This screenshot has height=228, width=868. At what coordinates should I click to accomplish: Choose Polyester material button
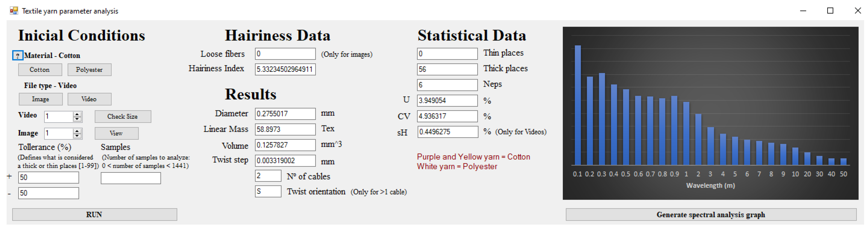(x=89, y=69)
